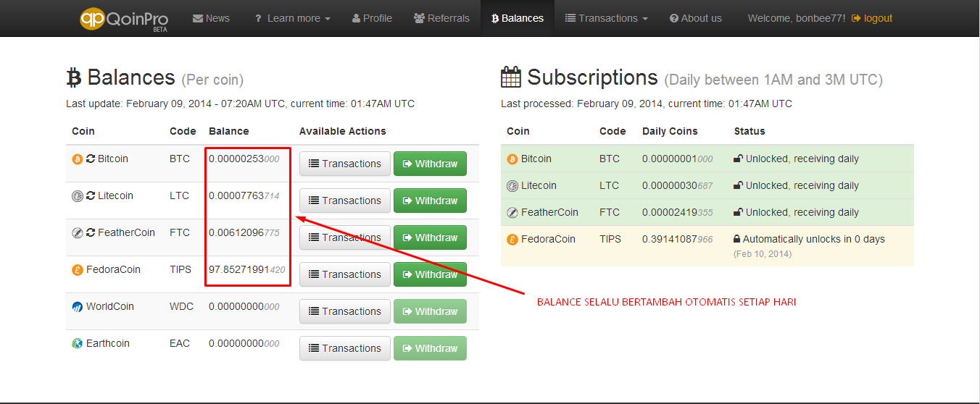Click the 'Daily Coins' column header

pos(670,131)
